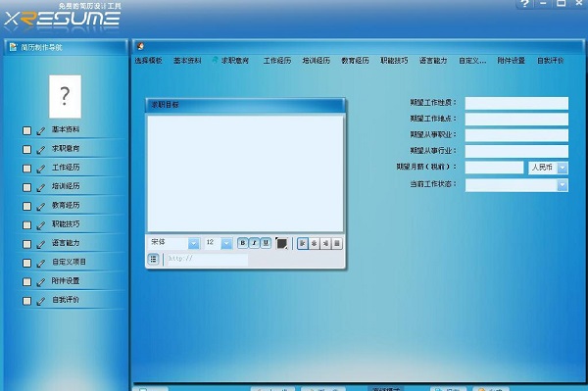Viewport: 588px width, 391px height.
Task: Switch to the 自定义... tab
Action: coord(472,61)
